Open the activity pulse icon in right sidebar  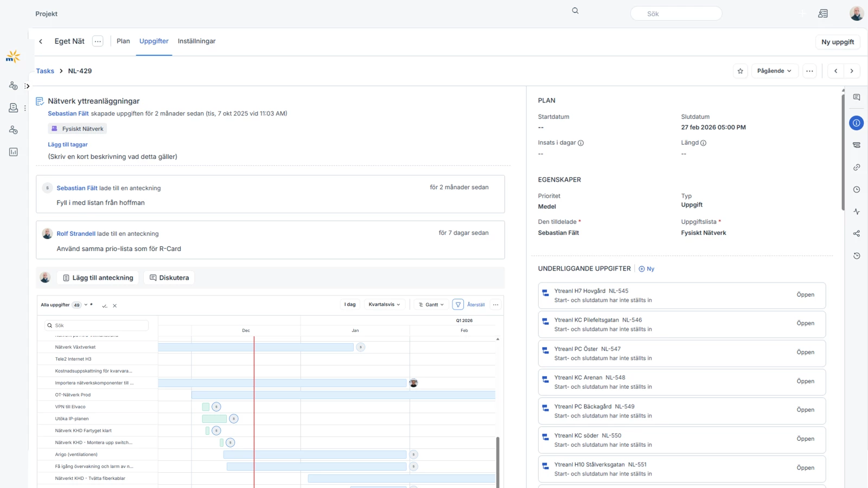coord(857,212)
